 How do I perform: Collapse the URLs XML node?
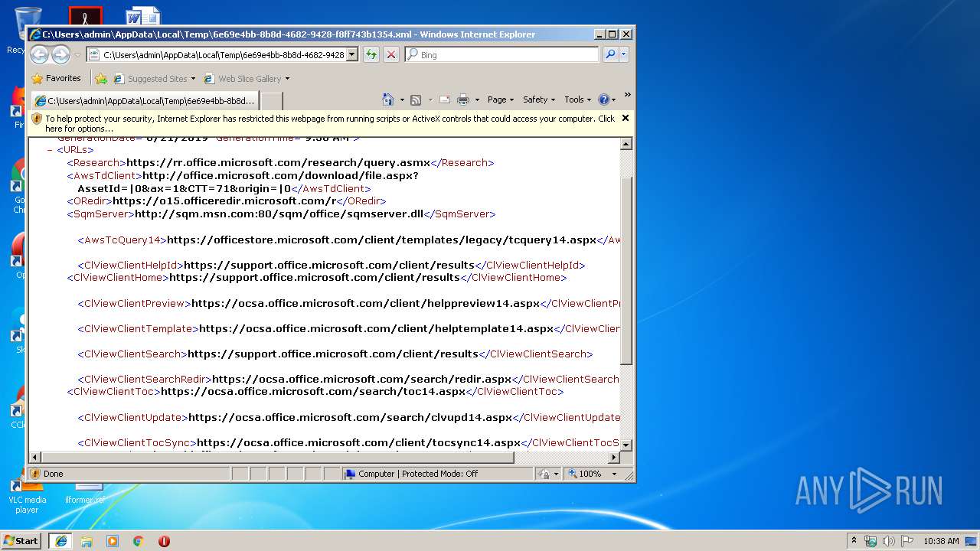tap(50, 150)
